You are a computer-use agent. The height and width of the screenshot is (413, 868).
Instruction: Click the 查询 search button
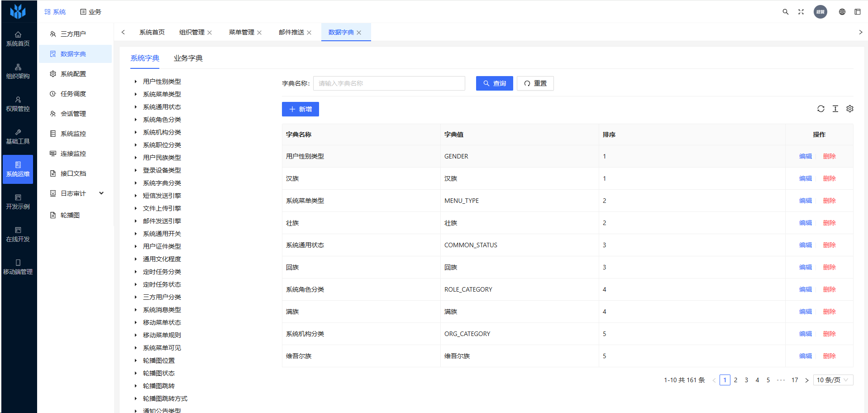pos(494,83)
